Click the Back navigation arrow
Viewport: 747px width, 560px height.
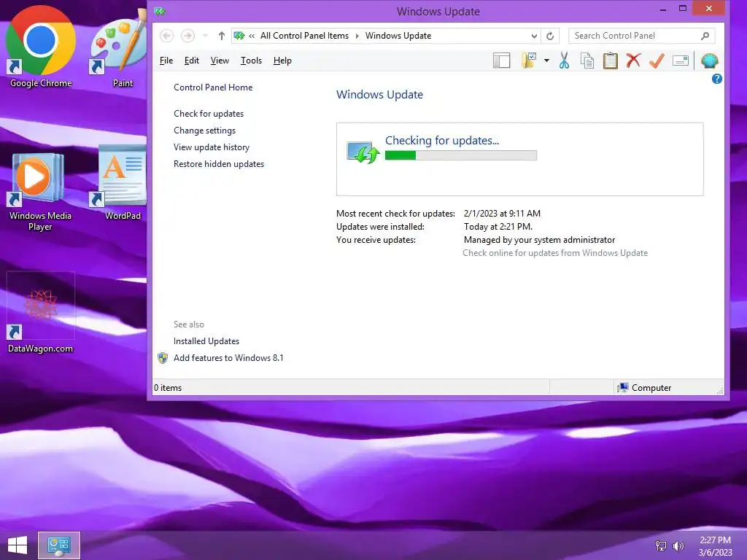point(166,36)
